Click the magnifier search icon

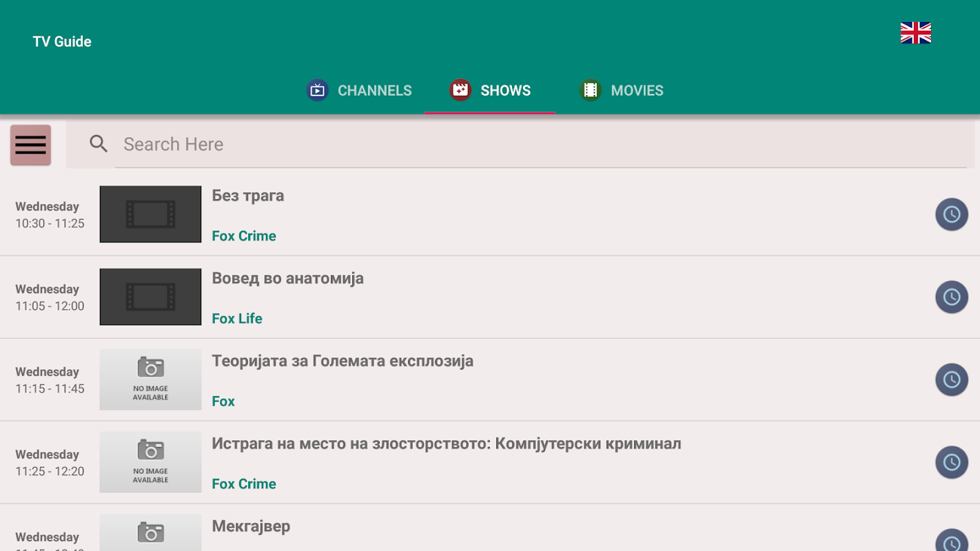click(x=99, y=144)
